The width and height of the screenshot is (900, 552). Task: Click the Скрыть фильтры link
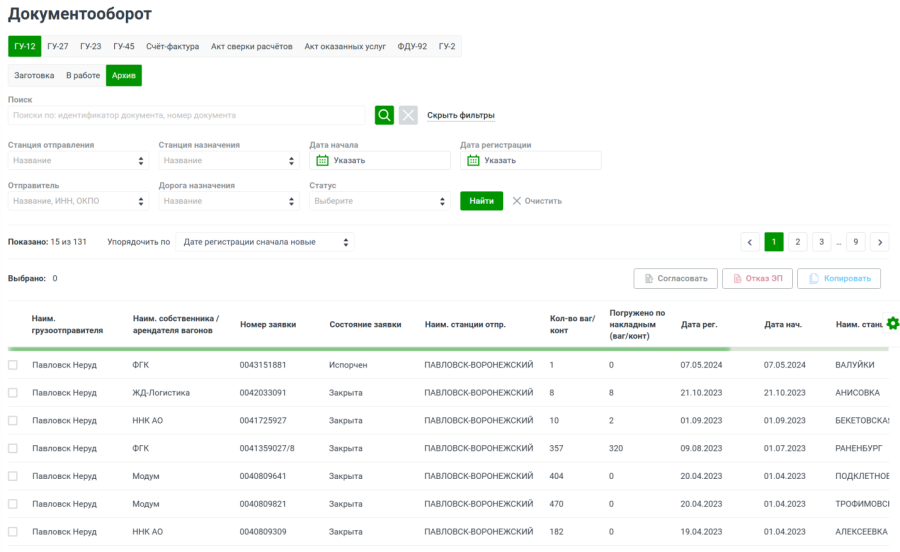click(460, 116)
